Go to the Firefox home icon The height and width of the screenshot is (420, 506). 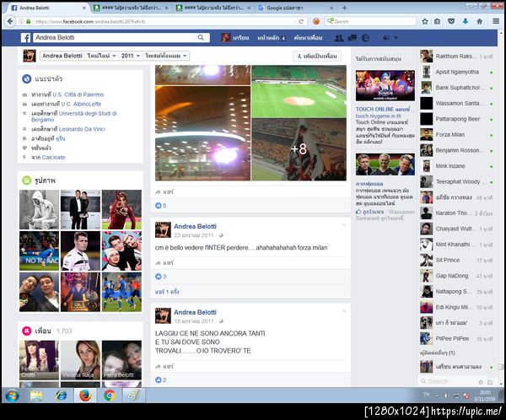[x=480, y=21]
